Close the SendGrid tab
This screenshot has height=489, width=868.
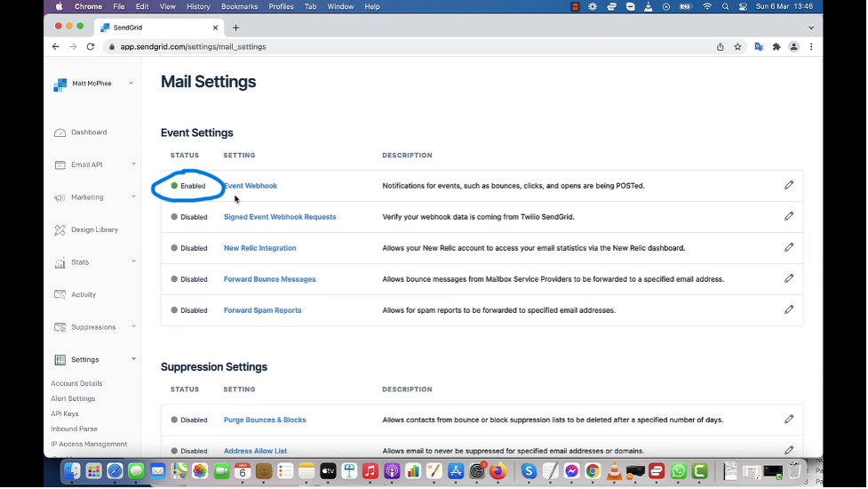(215, 28)
